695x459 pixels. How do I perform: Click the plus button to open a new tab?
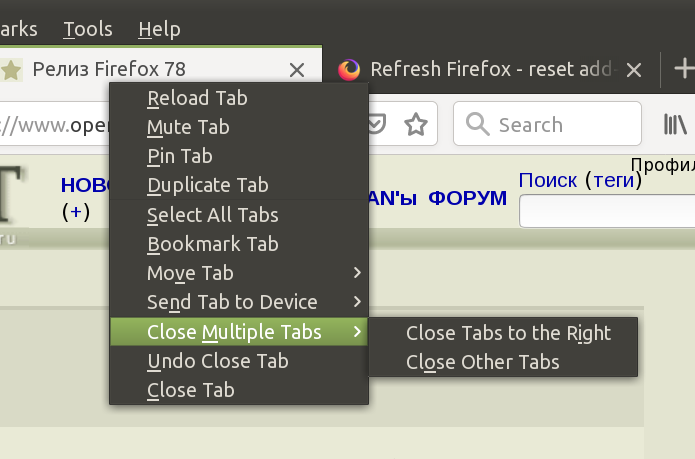(x=685, y=69)
